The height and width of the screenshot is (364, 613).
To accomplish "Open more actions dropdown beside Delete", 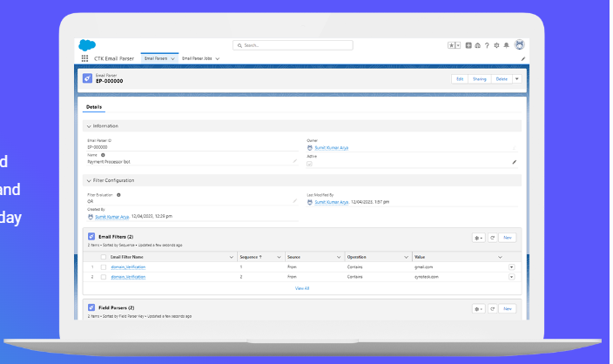I will (517, 78).
